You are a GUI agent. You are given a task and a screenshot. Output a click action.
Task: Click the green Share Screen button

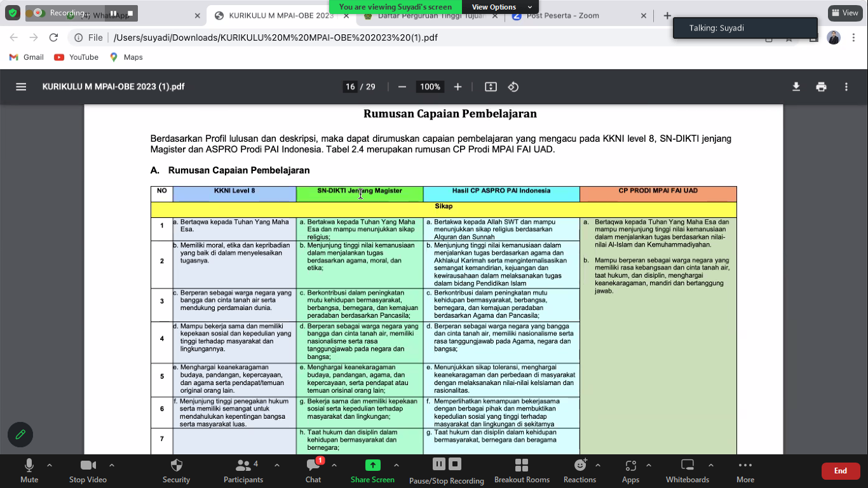click(x=372, y=471)
